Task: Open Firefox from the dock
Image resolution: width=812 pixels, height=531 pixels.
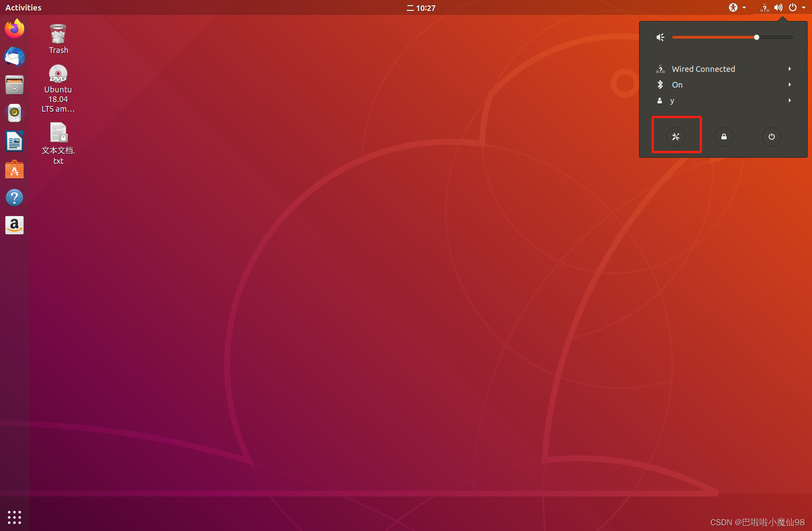Action: pyautogui.click(x=14, y=28)
